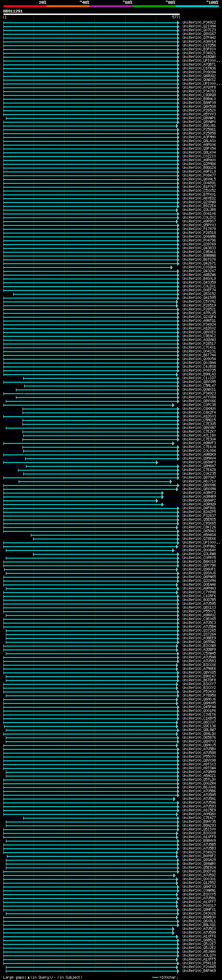Click alignment bar of UniRef100_Q68AP2
The height and width of the screenshot is (980, 222).
coord(80,501)
